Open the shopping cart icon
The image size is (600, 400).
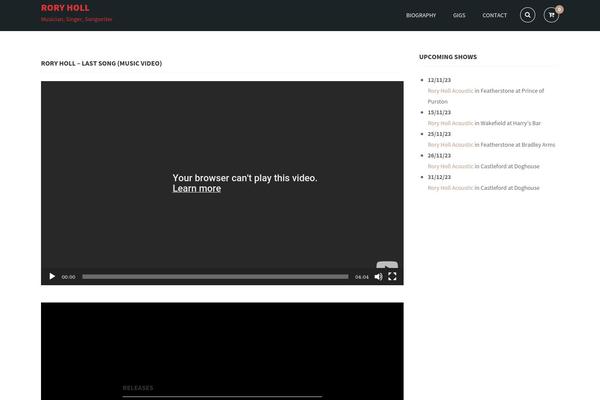551,15
